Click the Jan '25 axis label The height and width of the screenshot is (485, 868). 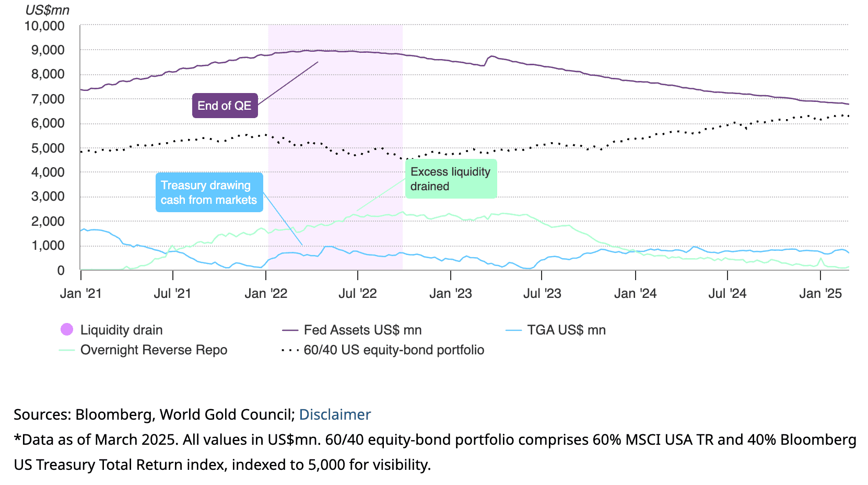point(820,293)
